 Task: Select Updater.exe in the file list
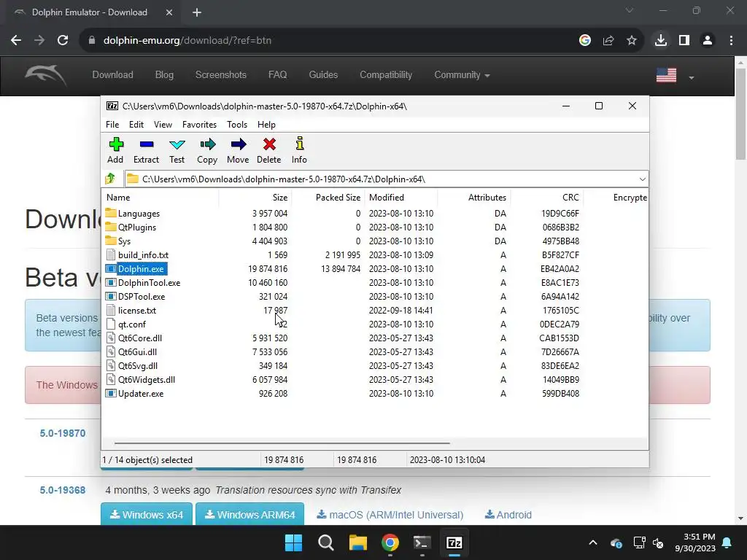click(141, 393)
